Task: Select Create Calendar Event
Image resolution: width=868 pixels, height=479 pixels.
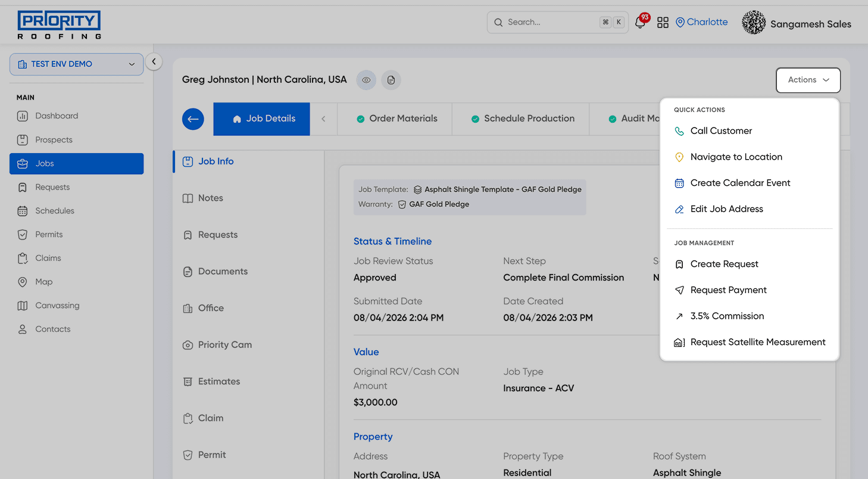Action: [750, 183]
